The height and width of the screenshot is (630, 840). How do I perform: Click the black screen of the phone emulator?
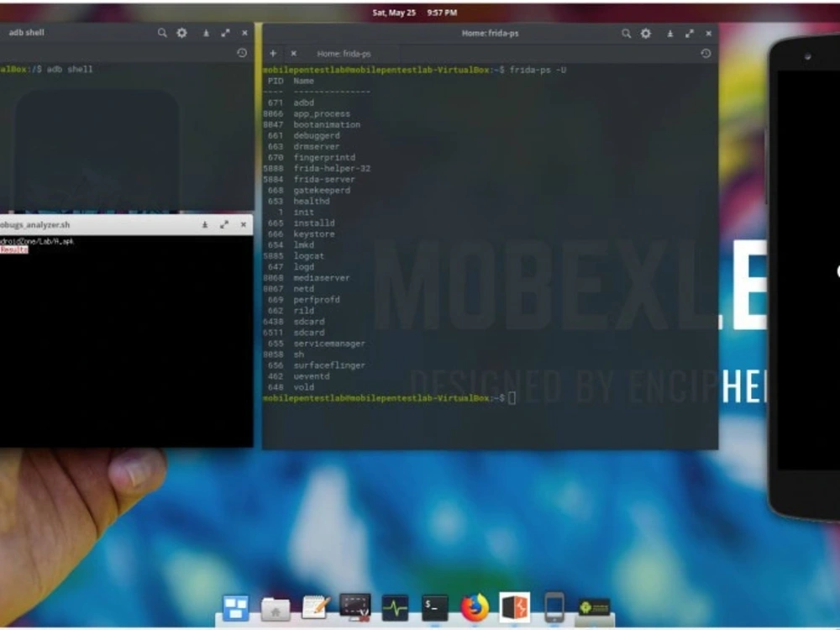click(808, 270)
